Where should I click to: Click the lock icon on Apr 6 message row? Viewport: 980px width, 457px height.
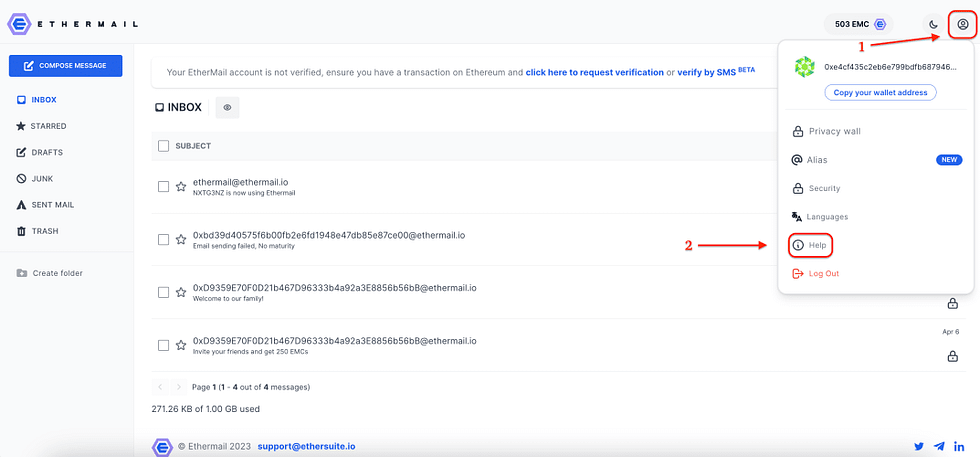click(x=952, y=356)
